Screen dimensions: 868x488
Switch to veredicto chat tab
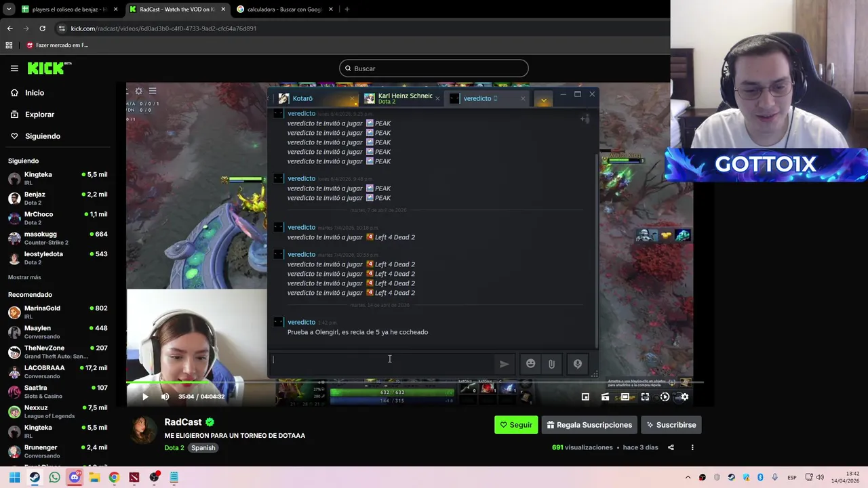pyautogui.click(x=486, y=99)
